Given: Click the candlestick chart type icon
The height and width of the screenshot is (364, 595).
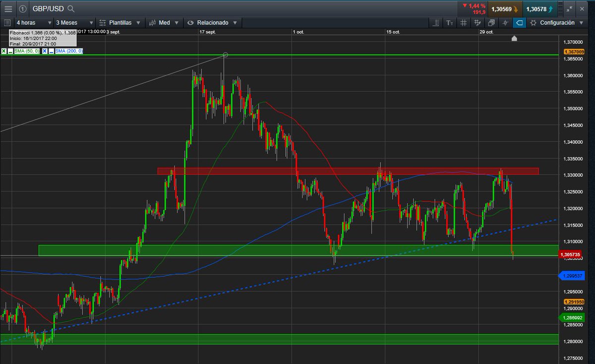Looking at the screenshot, I should click(x=152, y=23).
